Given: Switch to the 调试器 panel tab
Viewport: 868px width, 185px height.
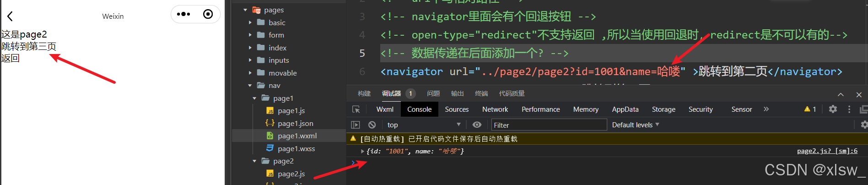Looking at the screenshot, I should click(x=391, y=93).
